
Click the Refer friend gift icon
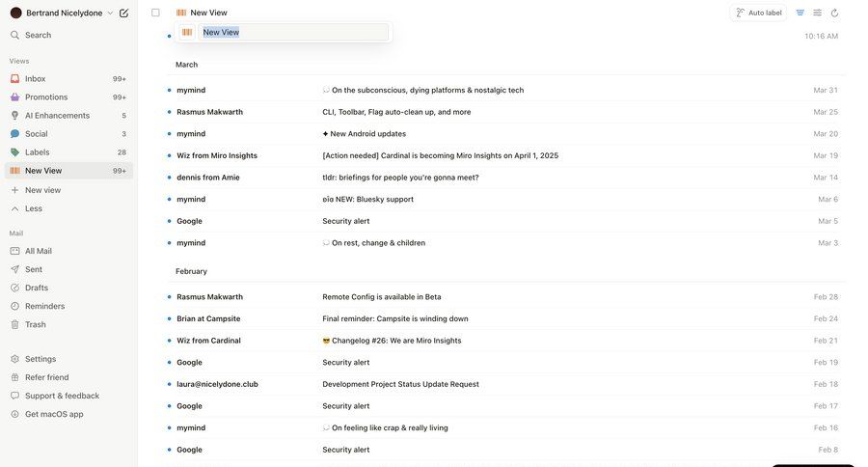tap(14, 377)
